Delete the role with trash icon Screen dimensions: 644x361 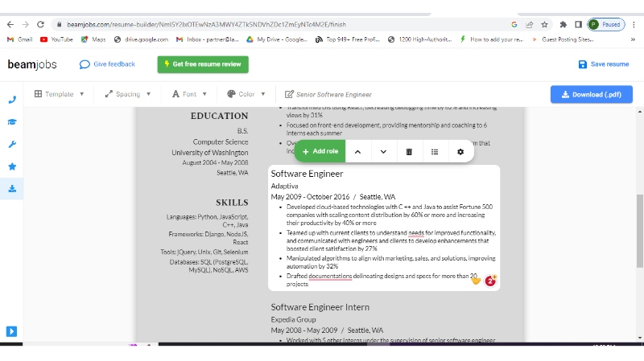[x=409, y=151]
